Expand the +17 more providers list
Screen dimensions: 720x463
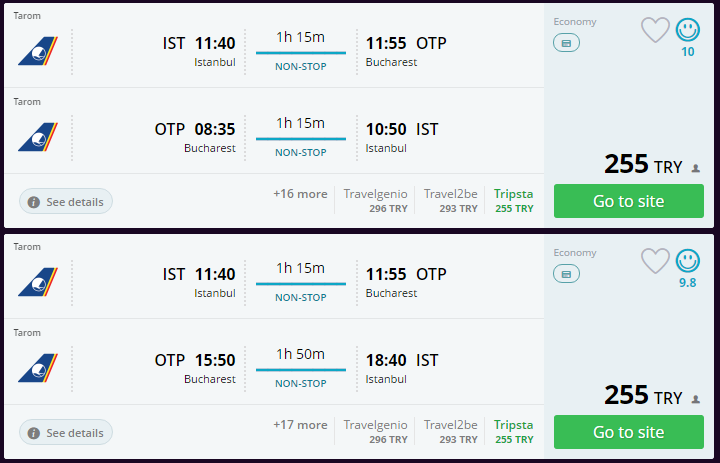(x=300, y=425)
